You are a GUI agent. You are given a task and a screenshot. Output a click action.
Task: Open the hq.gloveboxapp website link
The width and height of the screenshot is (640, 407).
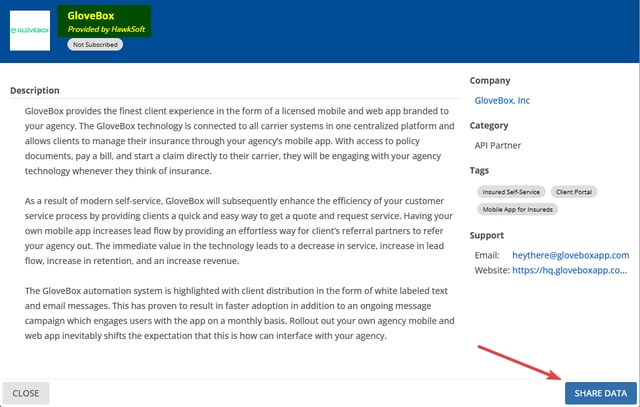tap(570, 270)
